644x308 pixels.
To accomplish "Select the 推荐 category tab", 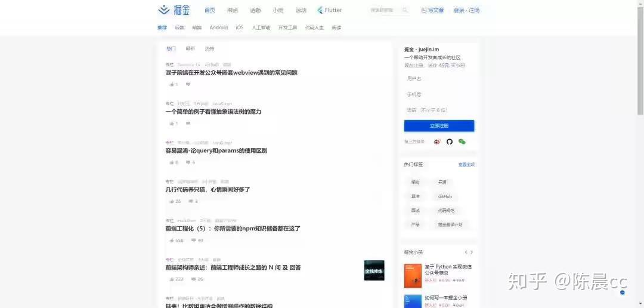I will click(162, 27).
